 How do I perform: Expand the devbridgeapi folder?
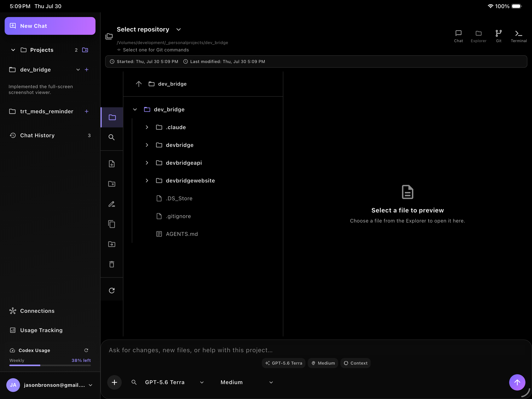coord(147,163)
